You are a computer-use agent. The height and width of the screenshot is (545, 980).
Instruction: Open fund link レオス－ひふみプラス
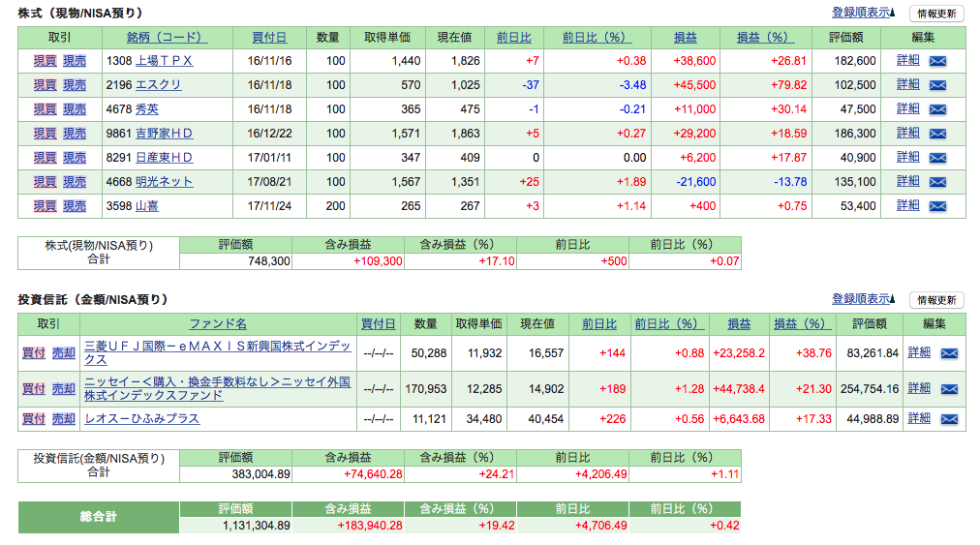pyautogui.click(x=142, y=419)
